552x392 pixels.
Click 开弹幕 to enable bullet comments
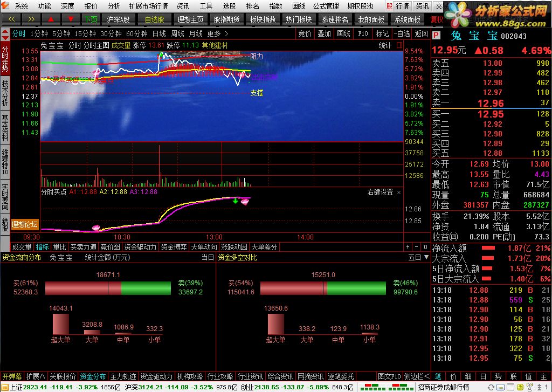(x=12, y=376)
